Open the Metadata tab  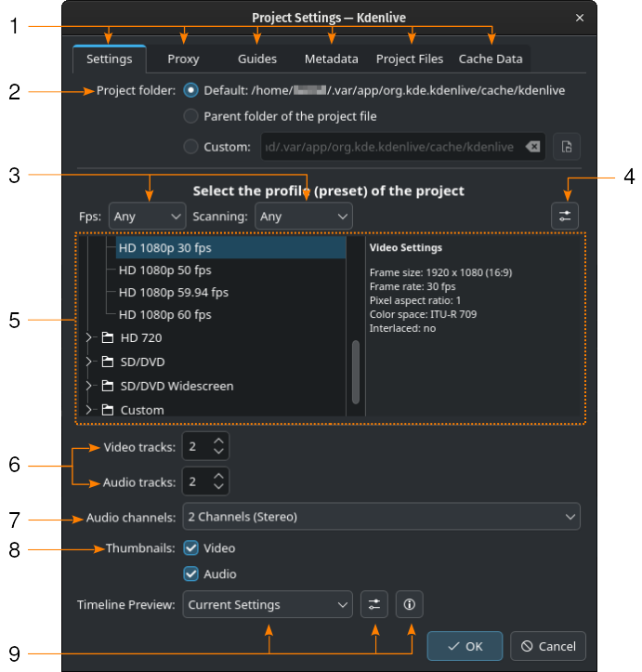(x=331, y=59)
